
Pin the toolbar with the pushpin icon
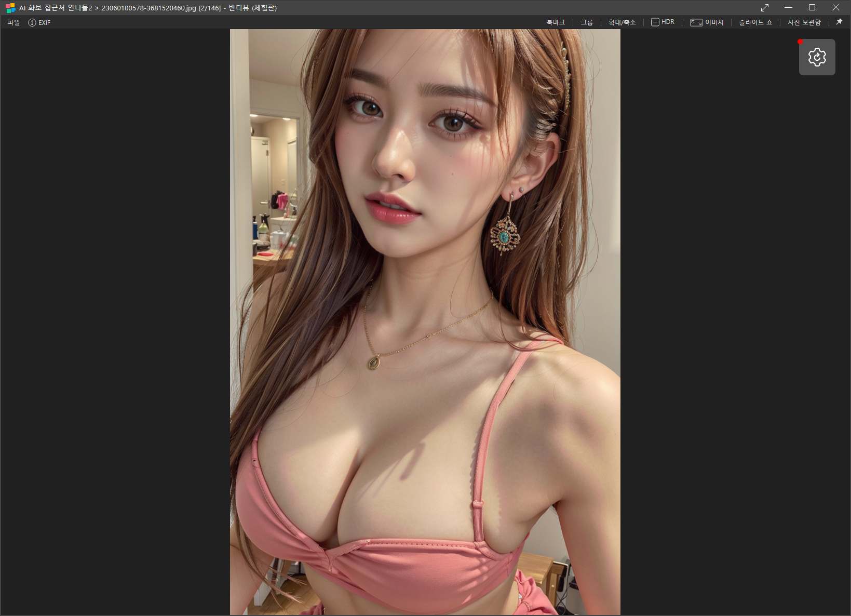click(x=839, y=22)
